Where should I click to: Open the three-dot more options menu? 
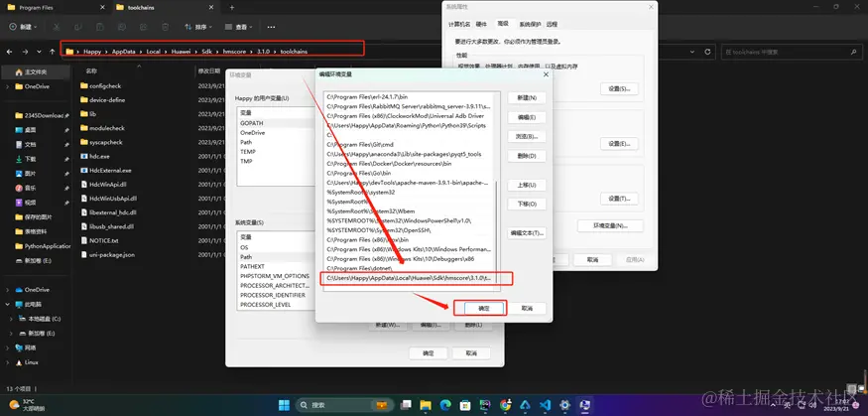point(271,27)
